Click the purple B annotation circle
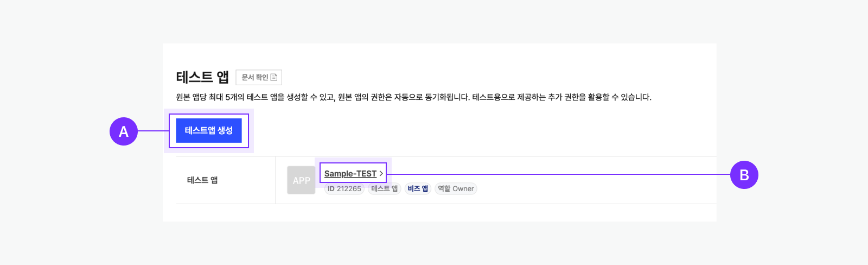This screenshot has width=868, height=265. click(x=744, y=175)
